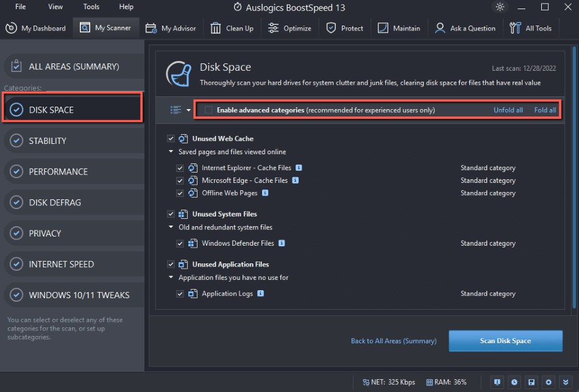
Task: Click the Auslogics BoostSpeed title logo icon
Action: pyautogui.click(x=238, y=7)
